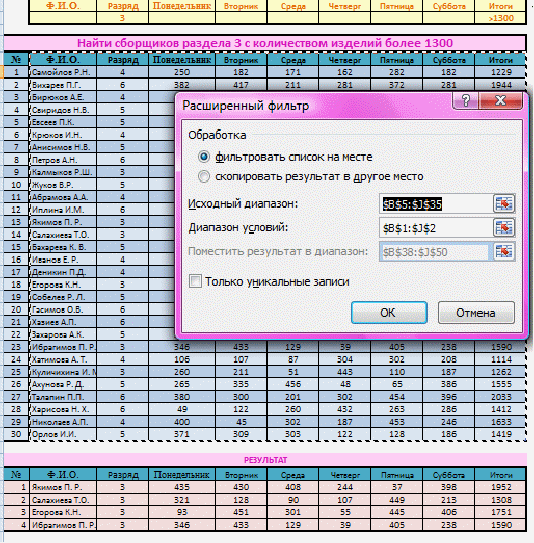Click the cell 'Самойлов Р.Н.'
Image resolution: width=534 pixels, height=543 pixels.
63,72
